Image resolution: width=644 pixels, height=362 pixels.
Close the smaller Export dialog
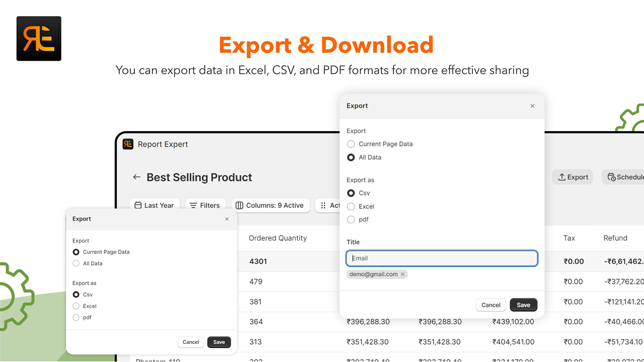click(x=227, y=219)
